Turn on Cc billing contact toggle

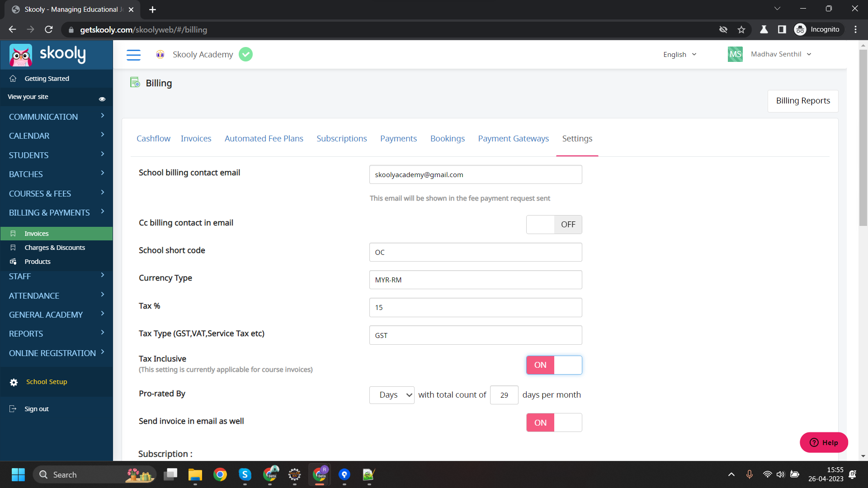pos(554,225)
